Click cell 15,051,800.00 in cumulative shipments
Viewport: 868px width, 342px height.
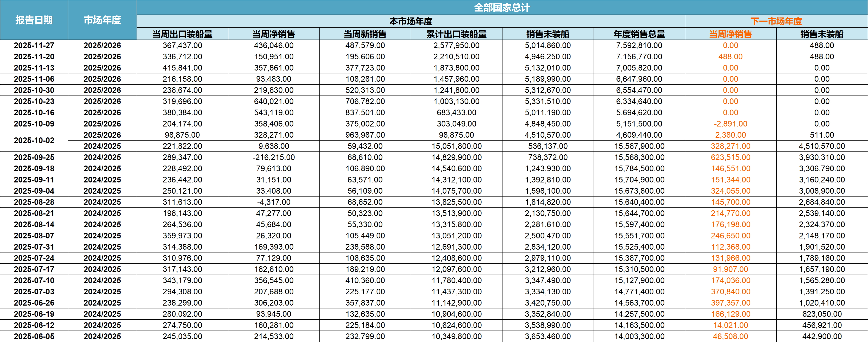(456, 146)
